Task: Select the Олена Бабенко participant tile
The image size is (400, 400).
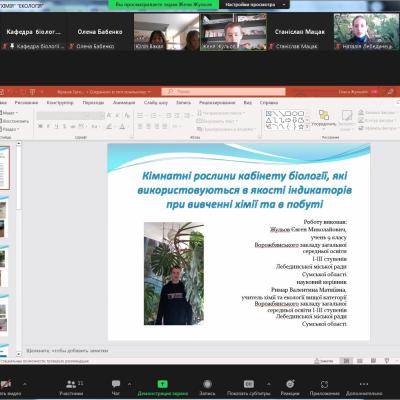Action: tap(100, 32)
